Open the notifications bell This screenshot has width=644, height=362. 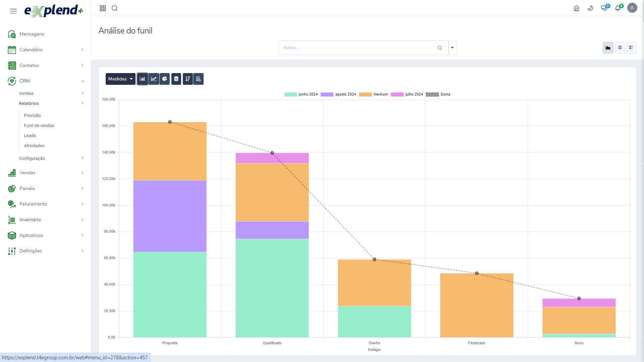(618, 8)
